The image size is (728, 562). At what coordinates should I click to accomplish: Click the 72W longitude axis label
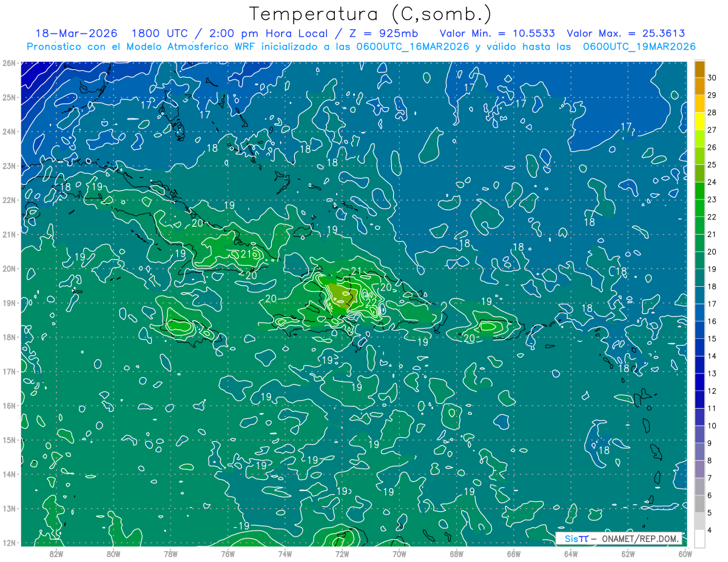click(342, 554)
